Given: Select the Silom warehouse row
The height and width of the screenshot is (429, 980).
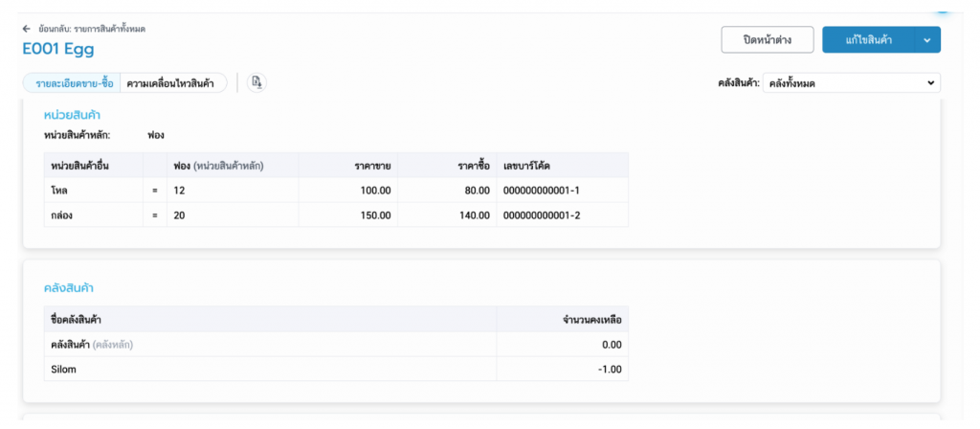Looking at the screenshot, I should tap(63, 370).
